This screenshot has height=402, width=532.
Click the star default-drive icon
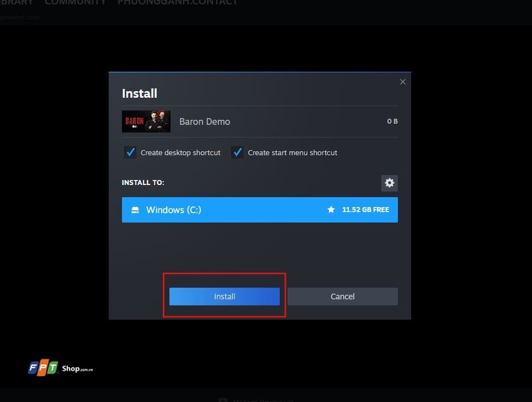click(331, 210)
